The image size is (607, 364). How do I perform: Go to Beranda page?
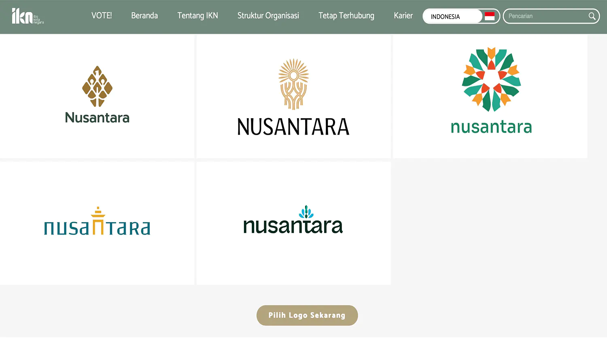tap(144, 16)
